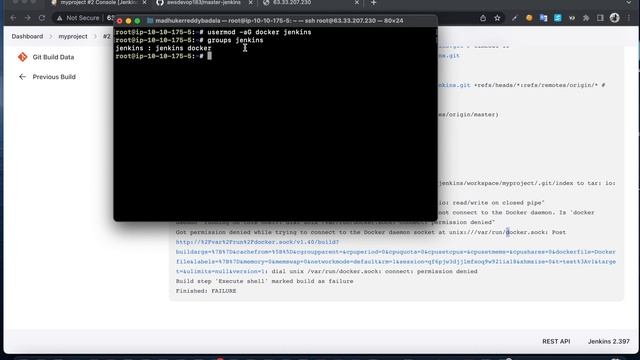
Task: Click the Jenkins 2.397 version label
Action: pos(609,341)
